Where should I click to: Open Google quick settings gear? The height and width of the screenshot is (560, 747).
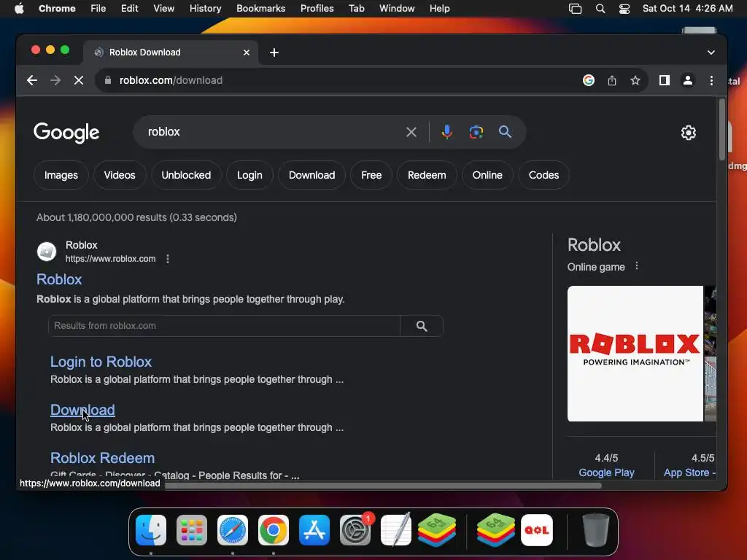[688, 133]
